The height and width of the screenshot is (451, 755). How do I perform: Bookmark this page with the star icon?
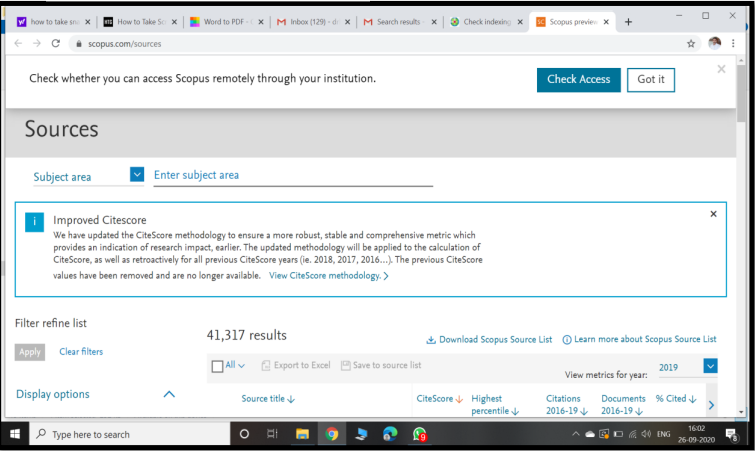pyautogui.click(x=690, y=44)
